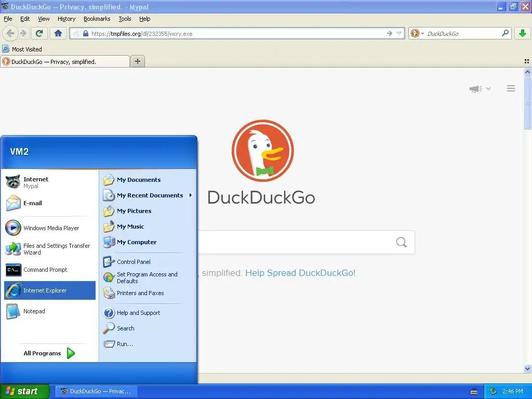Click the page scrollbar down arrow
The height and width of the screenshot is (399, 532).
click(527, 368)
